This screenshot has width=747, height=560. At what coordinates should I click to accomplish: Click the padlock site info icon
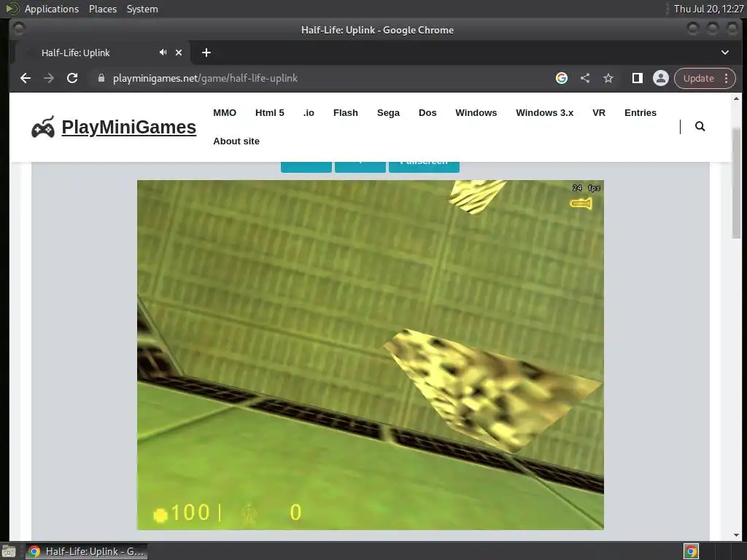coord(101,78)
